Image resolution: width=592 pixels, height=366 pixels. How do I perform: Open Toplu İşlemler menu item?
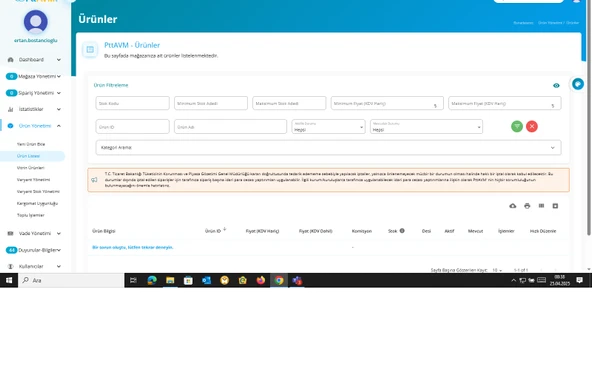[31, 215]
